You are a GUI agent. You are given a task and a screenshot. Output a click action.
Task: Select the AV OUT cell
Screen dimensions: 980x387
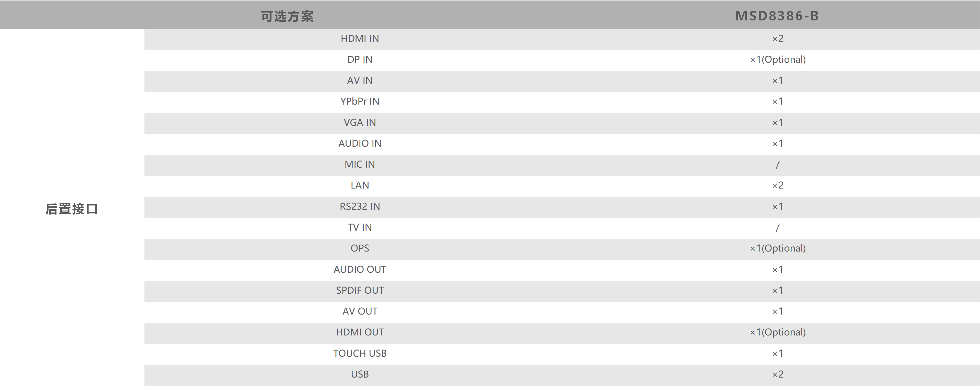pos(360,311)
